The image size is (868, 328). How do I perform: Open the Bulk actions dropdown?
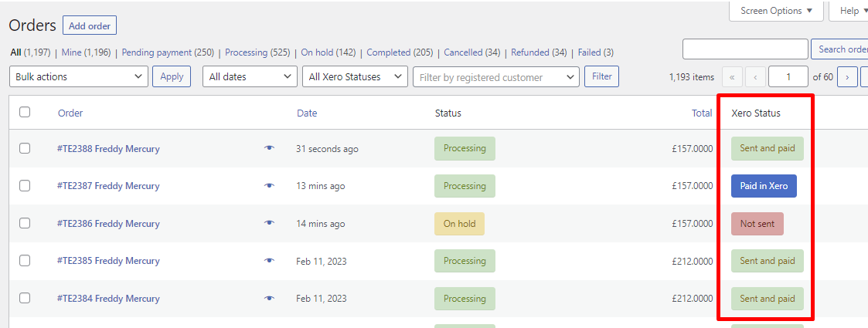coord(79,77)
